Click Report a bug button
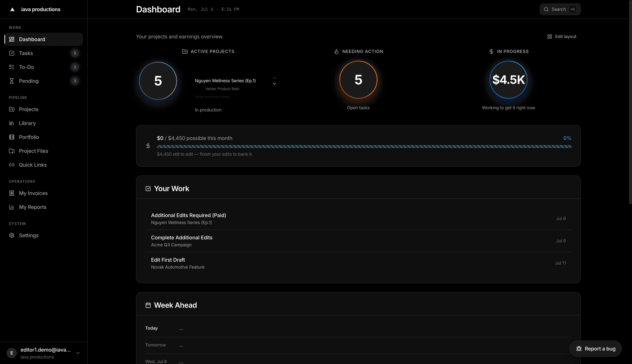Image resolution: width=632 pixels, height=364 pixels. pos(596,348)
